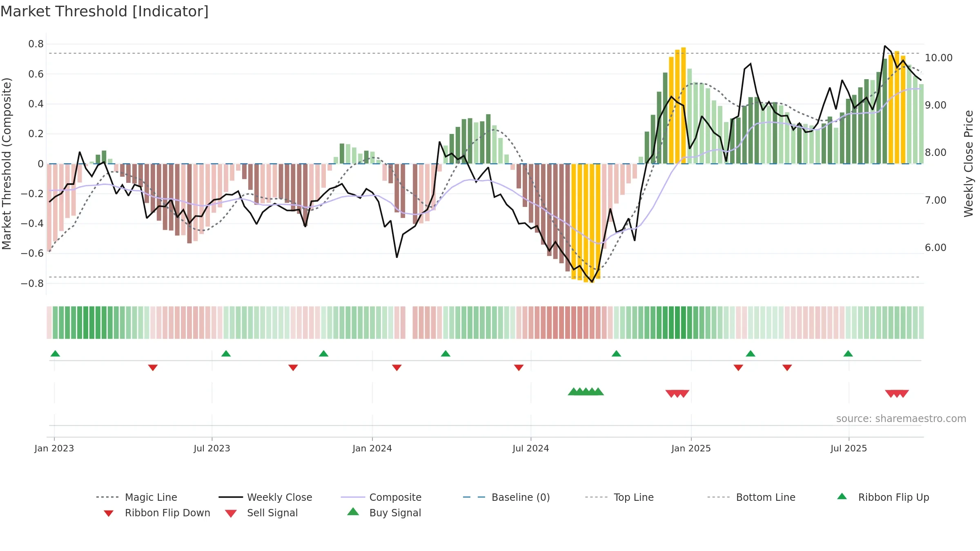The height and width of the screenshot is (551, 980).
Task: Click the dark green ribbon segment at Feb 2023
Action: pyautogui.click(x=86, y=322)
